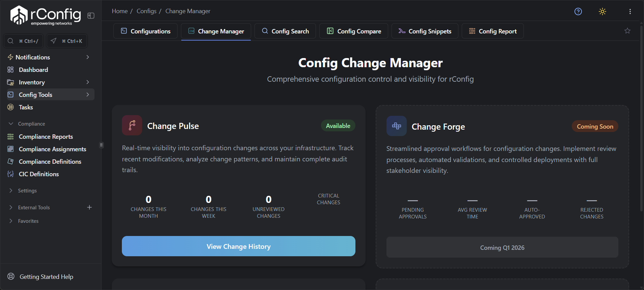Click the Config Search magnifier icon
Image resolution: width=644 pixels, height=290 pixels.
point(265,31)
